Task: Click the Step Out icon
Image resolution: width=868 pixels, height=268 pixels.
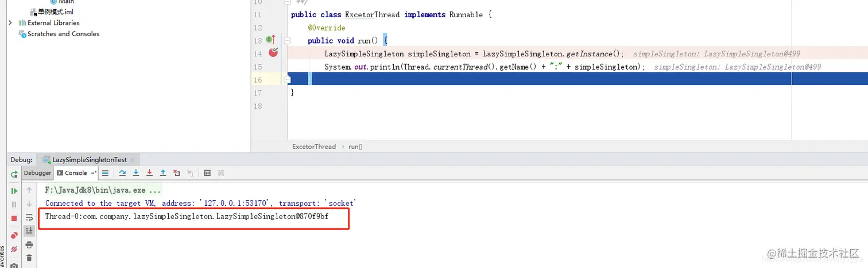Action: [163, 173]
